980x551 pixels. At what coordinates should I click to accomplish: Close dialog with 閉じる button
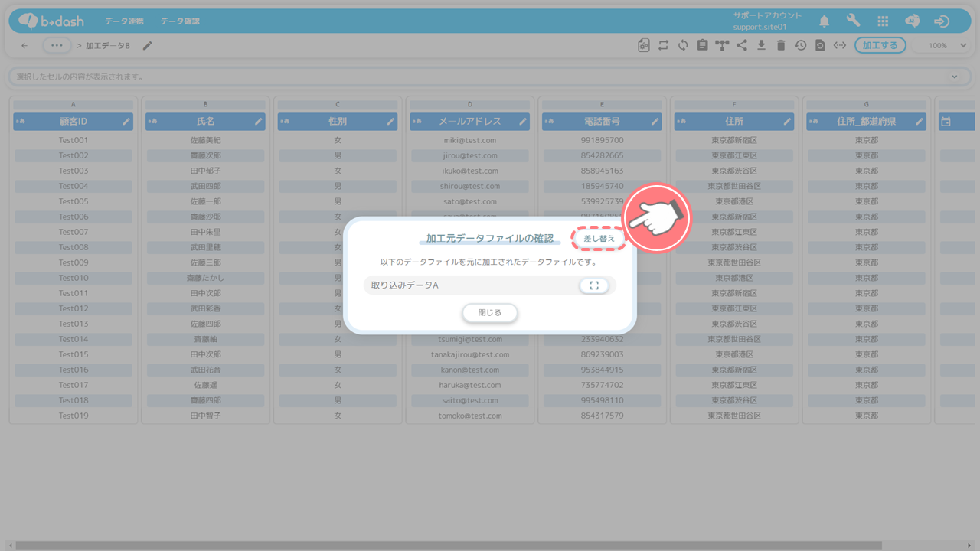pyautogui.click(x=490, y=313)
